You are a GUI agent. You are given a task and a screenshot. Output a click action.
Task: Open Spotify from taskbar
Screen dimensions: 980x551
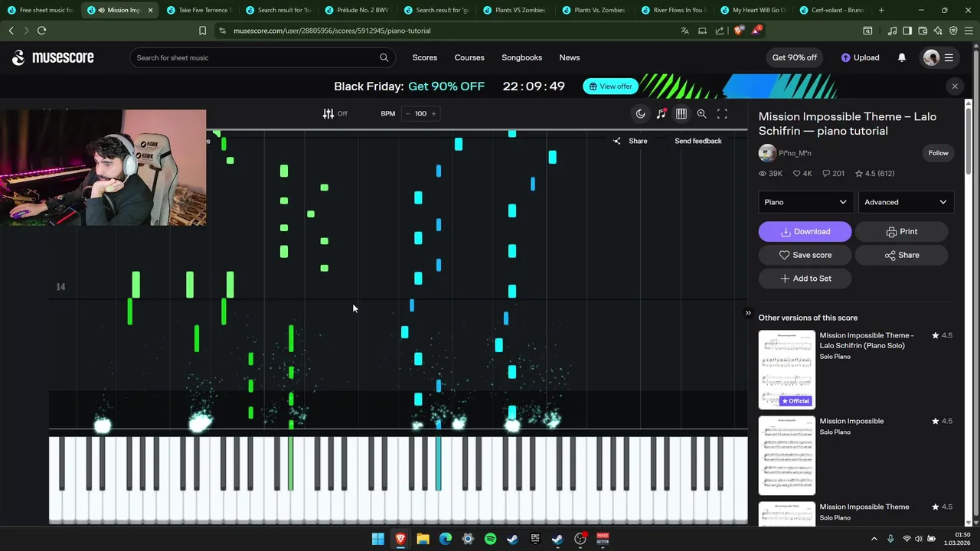tap(490, 539)
